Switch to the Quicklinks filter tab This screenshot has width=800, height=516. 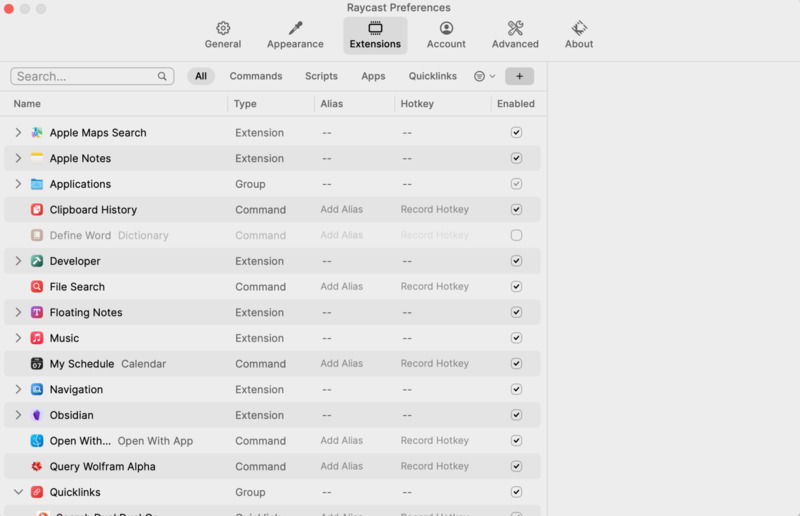(x=432, y=76)
